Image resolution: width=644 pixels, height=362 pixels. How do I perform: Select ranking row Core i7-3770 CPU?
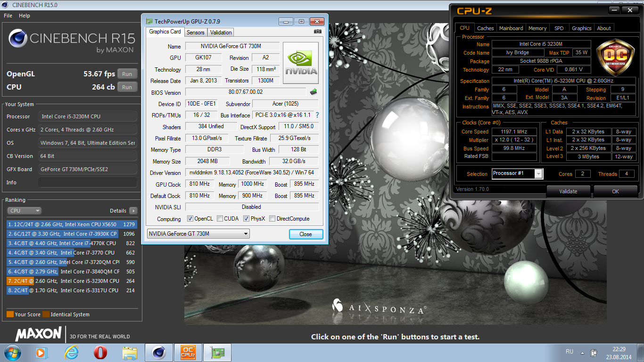point(71,253)
